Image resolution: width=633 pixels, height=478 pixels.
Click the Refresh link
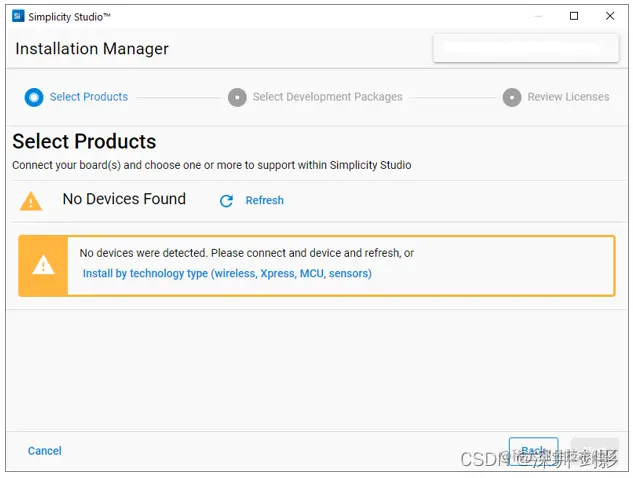pos(264,200)
